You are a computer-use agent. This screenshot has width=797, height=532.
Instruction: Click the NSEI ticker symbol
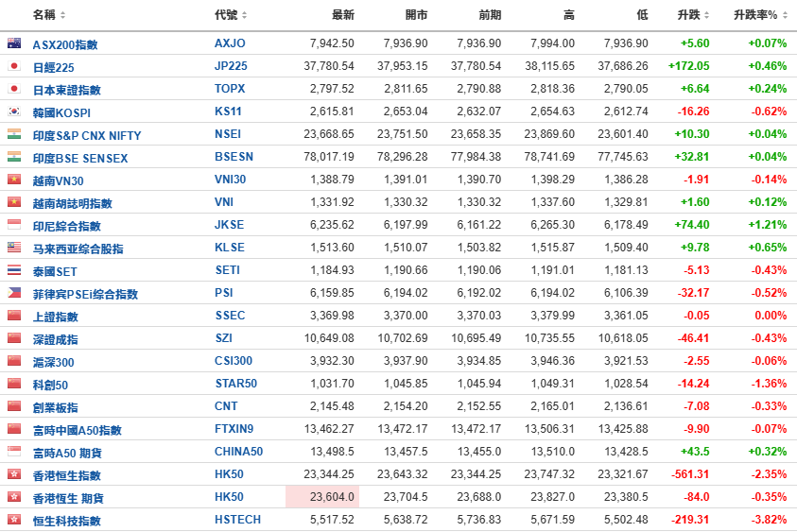click(x=228, y=134)
